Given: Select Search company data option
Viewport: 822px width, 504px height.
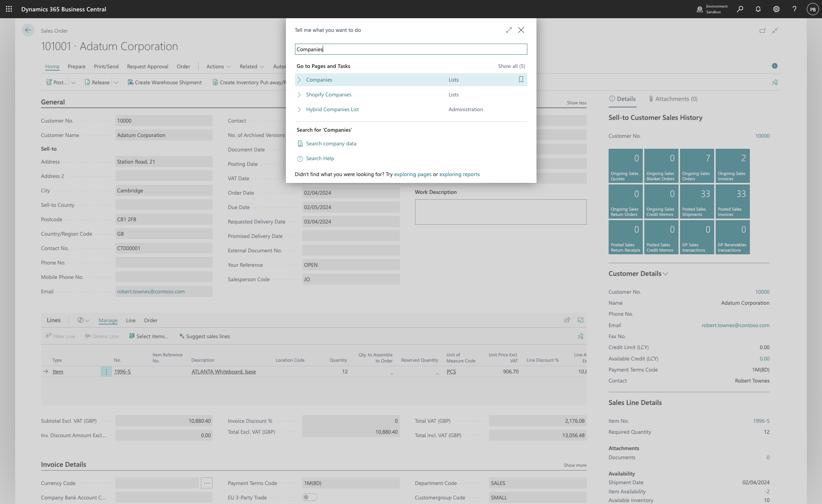Looking at the screenshot, I should (331, 143).
